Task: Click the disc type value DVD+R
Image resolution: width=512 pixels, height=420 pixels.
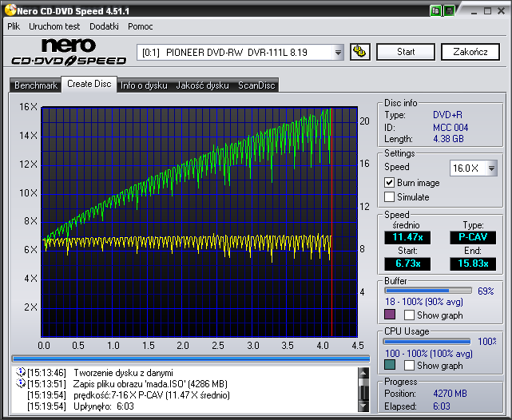Action: tap(447, 115)
